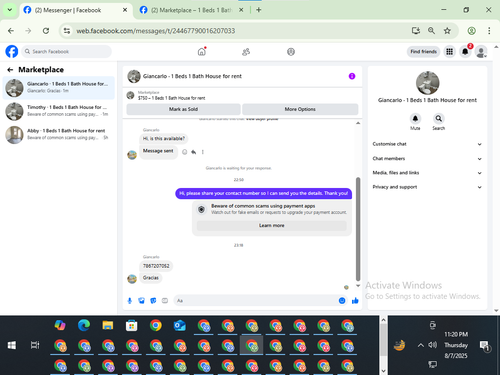Image resolution: width=500 pixels, height=375 pixels.
Task: Choose a sticker from the composer bar
Action: (x=153, y=301)
